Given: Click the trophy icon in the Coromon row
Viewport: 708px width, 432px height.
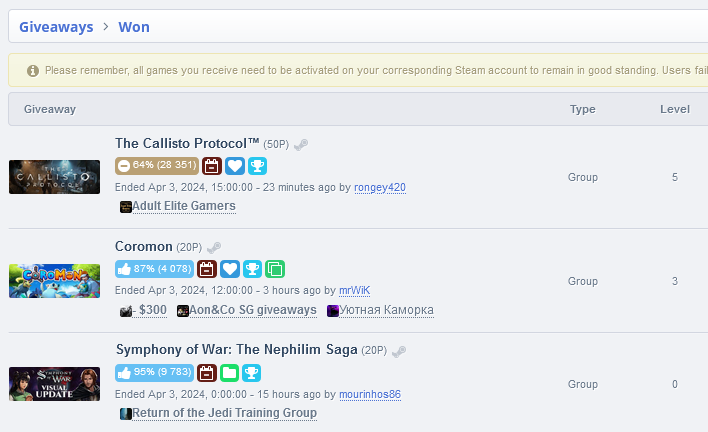Looking at the screenshot, I should 252,269.
